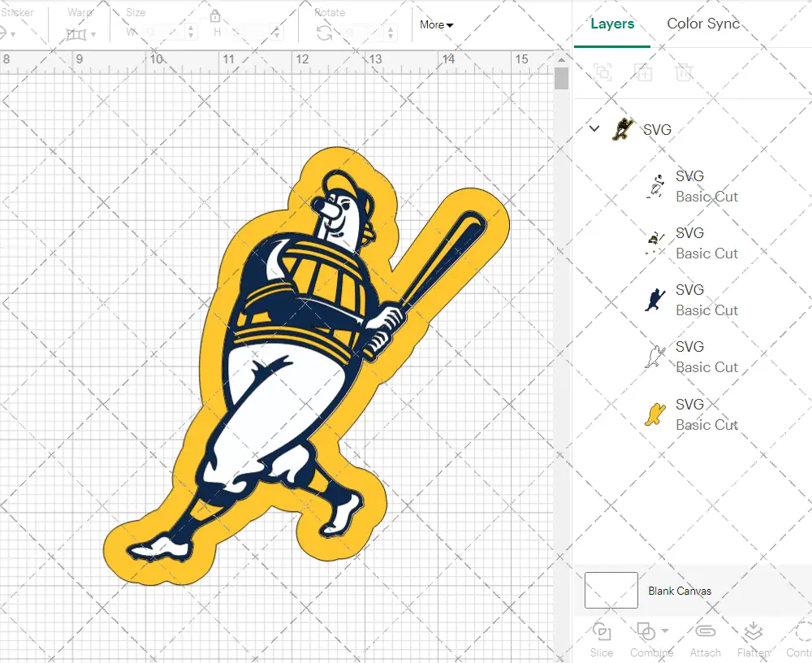
Task: Select the second SVG layer with yellow-black details
Action: click(x=655, y=243)
